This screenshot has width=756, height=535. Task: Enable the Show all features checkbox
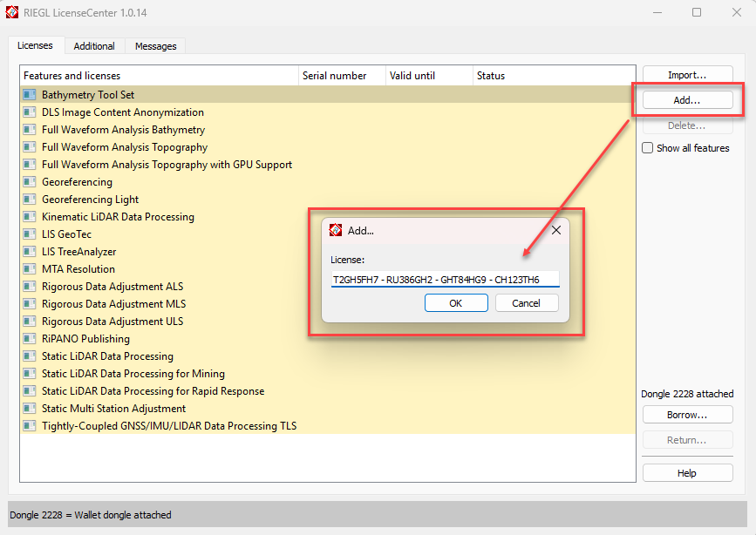pos(648,148)
